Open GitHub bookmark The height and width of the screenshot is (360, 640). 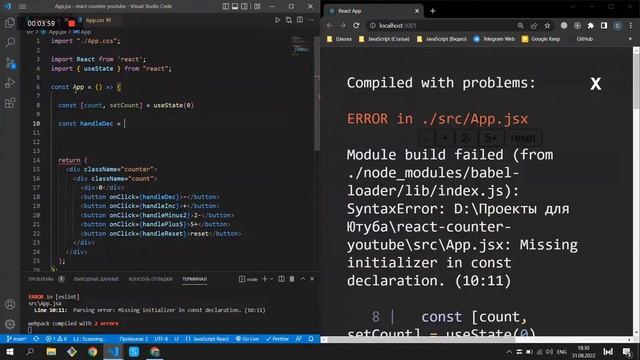tap(584, 39)
